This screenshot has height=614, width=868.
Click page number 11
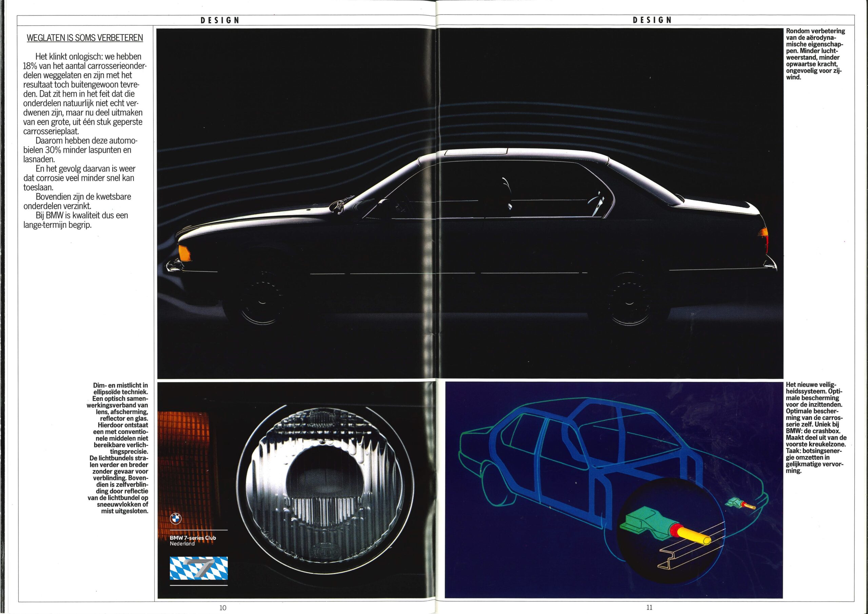649,608
